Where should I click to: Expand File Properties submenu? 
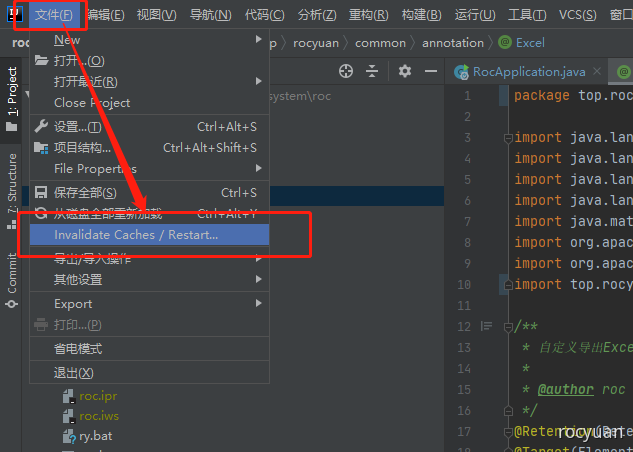(149, 169)
